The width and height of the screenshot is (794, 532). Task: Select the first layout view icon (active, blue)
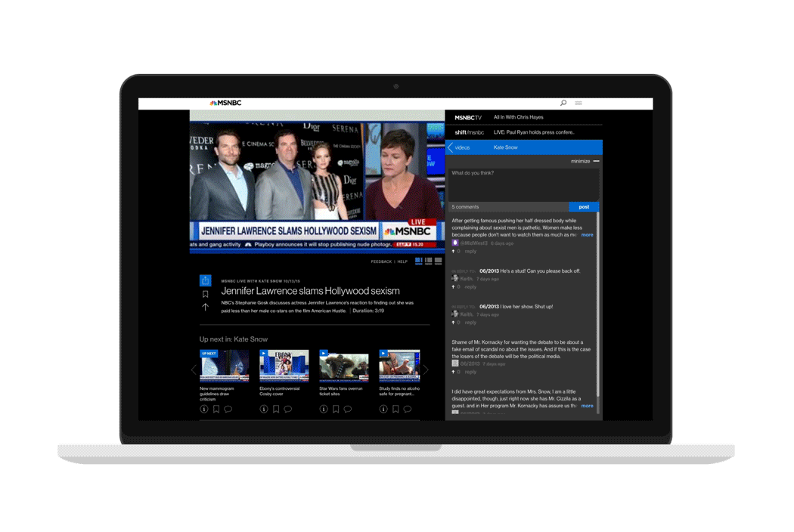[x=419, y=261]
